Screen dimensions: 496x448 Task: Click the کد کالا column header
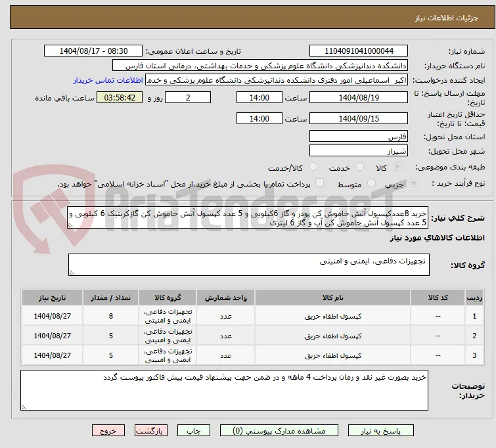click(438, 298)
